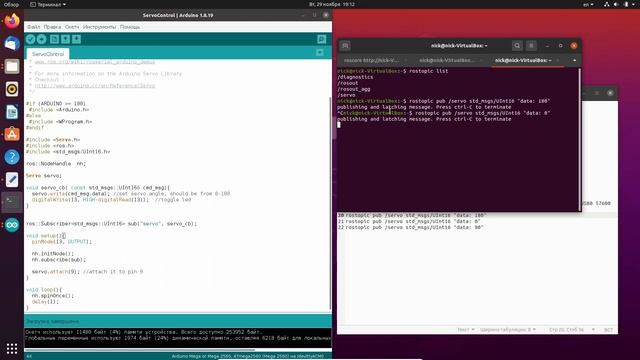Click the /diagnostics topic in terminal output
Image resolution: width=640 pixels, height=360 pixels.
pos(355,77)
